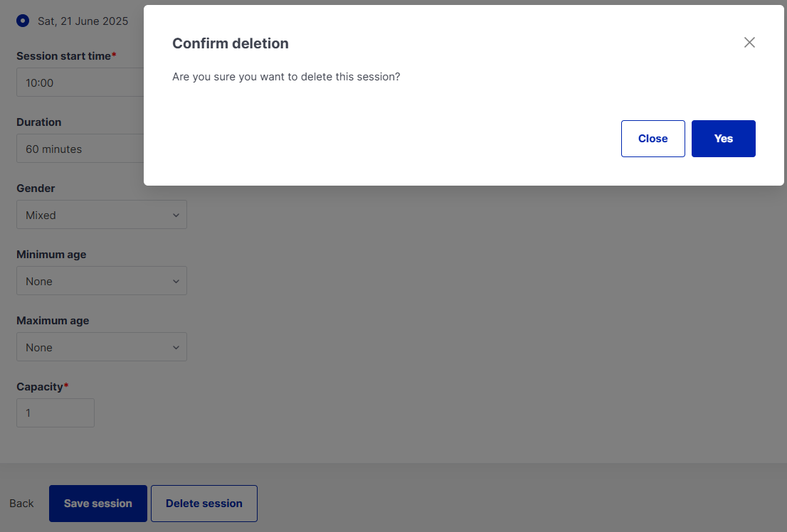Click the Session start time field showing 10:00

(80, 83)
